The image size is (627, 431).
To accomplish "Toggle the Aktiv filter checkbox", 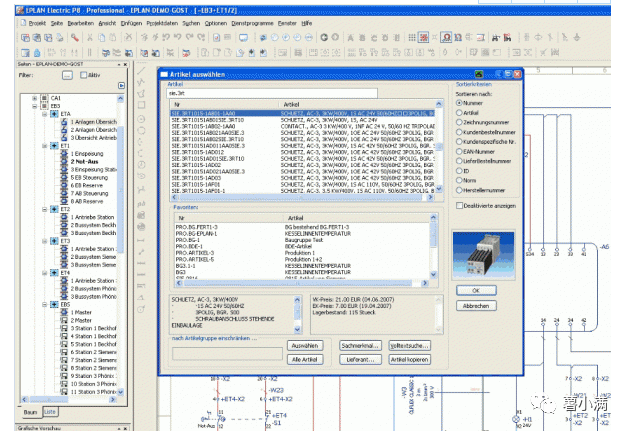I will tap(84, 74).
